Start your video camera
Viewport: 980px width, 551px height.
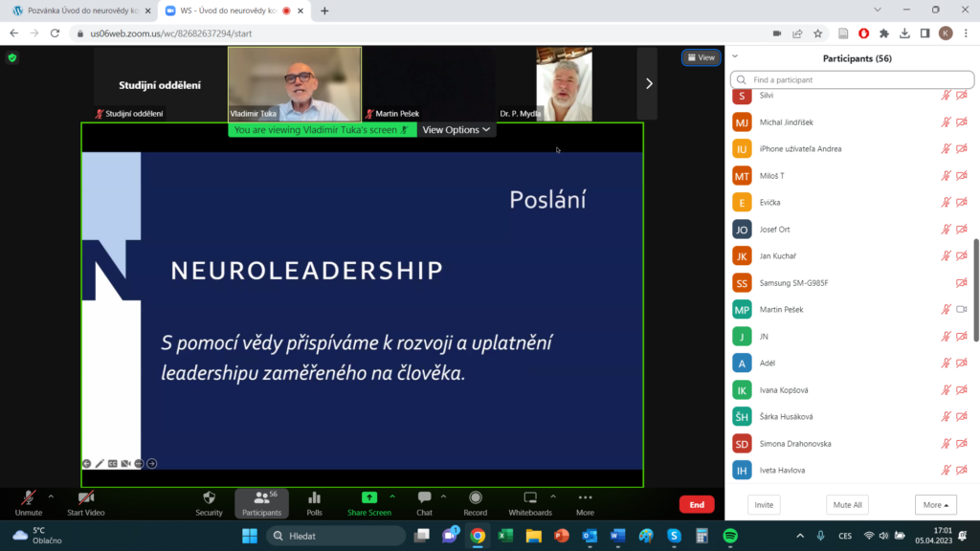point(85,503)
